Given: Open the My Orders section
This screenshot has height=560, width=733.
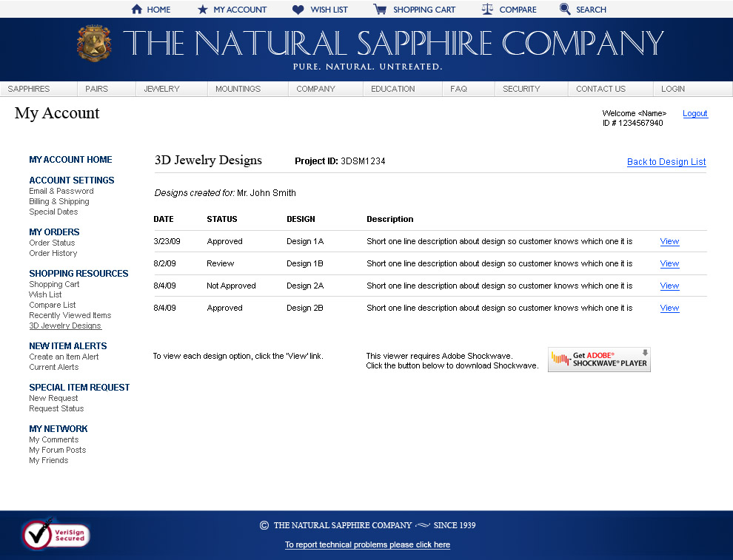Looking at the screenshot, I should click(x=54, y=232).
